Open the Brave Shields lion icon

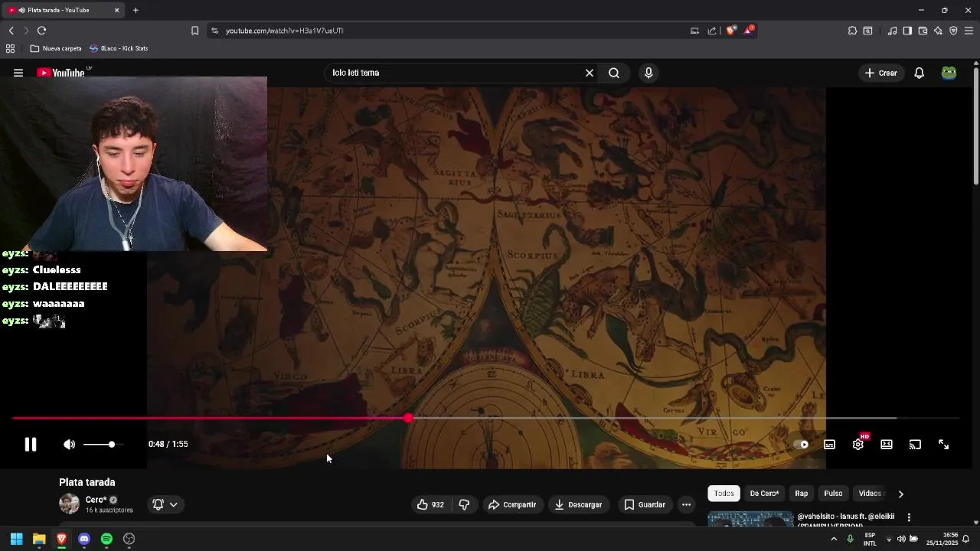click(731, 31)
